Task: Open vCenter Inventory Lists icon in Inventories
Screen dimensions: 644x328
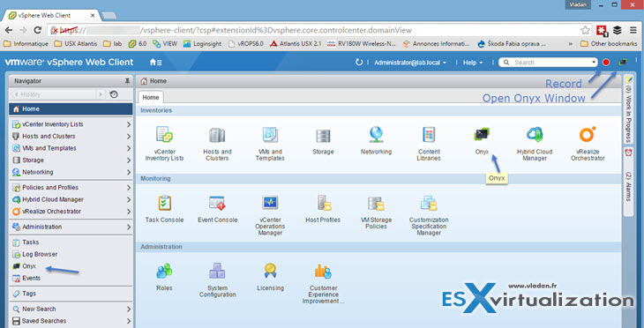Action: click(164, 135)
